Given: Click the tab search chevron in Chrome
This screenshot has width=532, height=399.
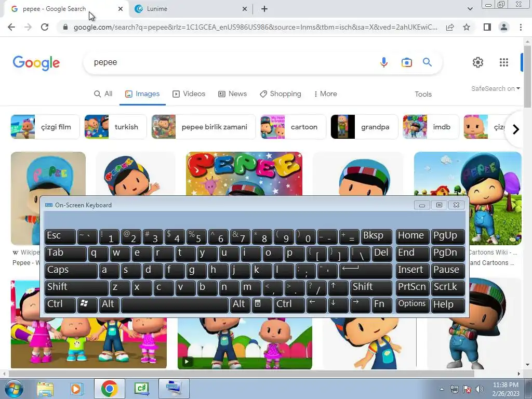Looking at the screenshot, I should [470, 9].
